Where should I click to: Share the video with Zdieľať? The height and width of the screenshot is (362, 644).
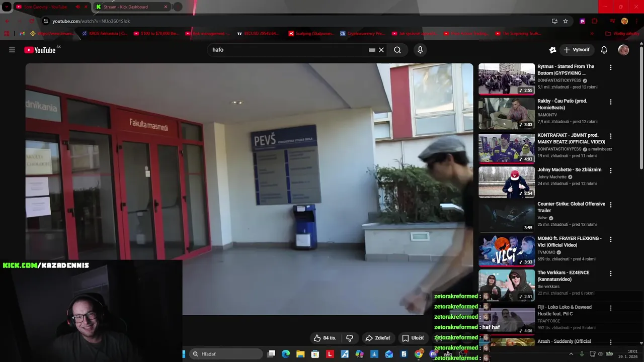pyautogui.click(x=378, y=338)
